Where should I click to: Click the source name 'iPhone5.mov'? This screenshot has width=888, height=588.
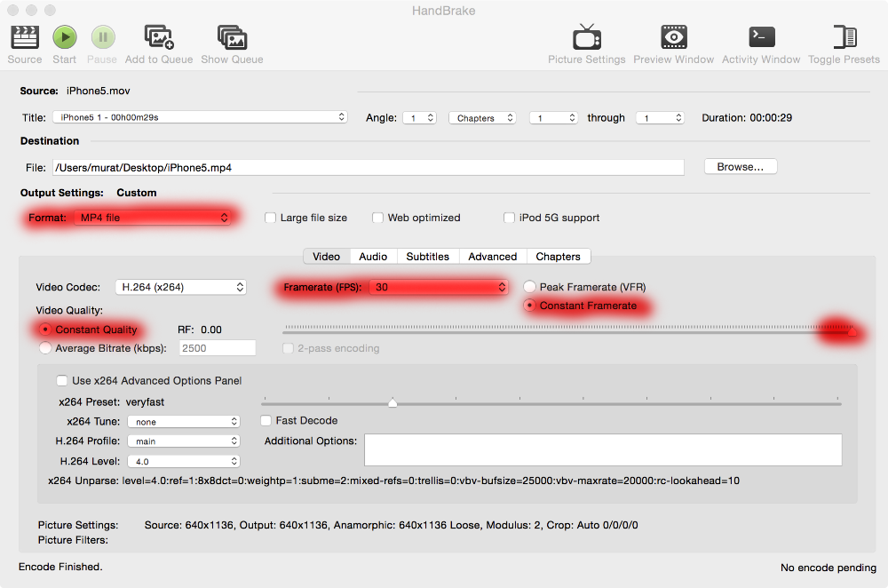98,91
